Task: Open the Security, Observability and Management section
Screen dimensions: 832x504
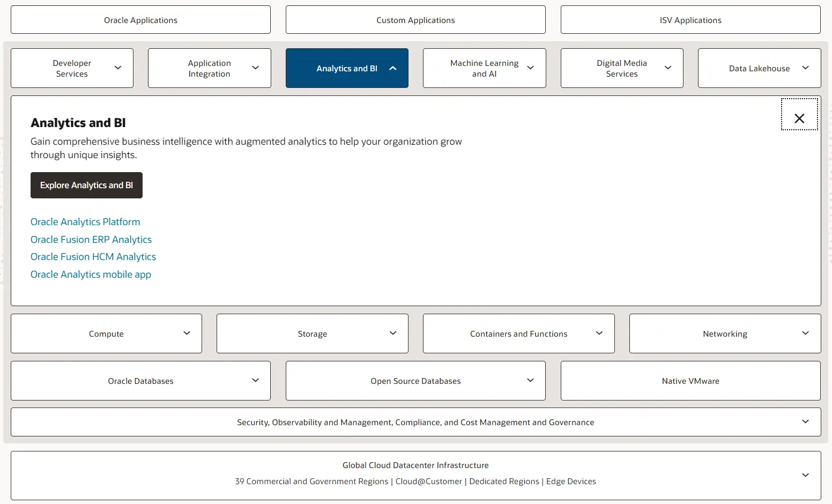Action: 416,422
